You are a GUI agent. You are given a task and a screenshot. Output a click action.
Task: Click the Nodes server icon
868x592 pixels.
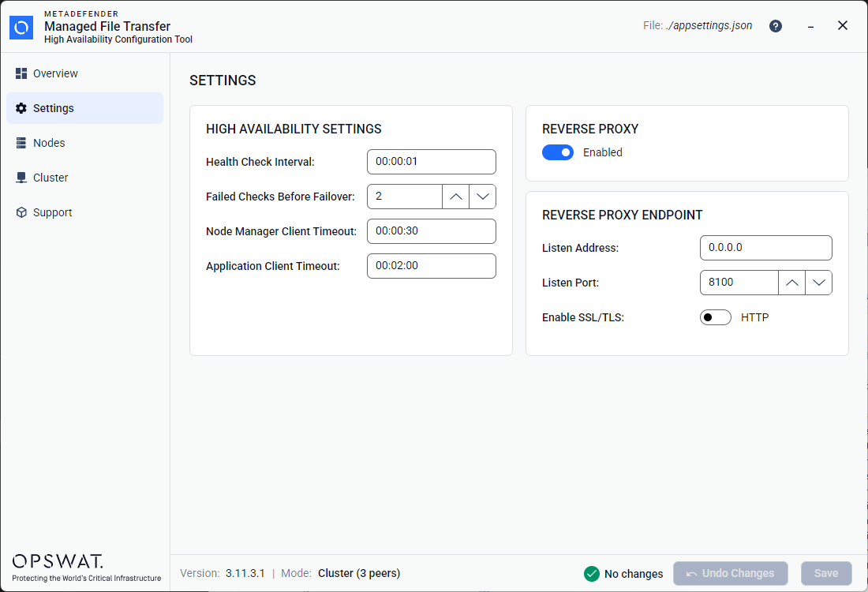click(21, 143)
